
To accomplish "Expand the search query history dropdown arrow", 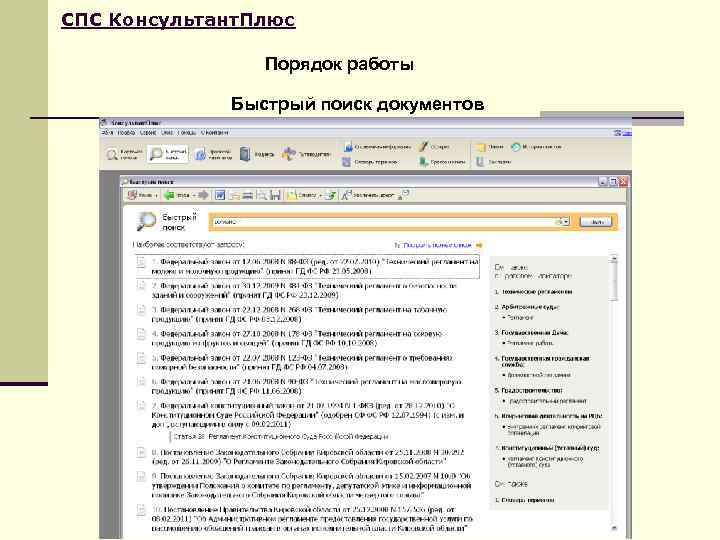I will pyautogui.click(x=566, y=221).
